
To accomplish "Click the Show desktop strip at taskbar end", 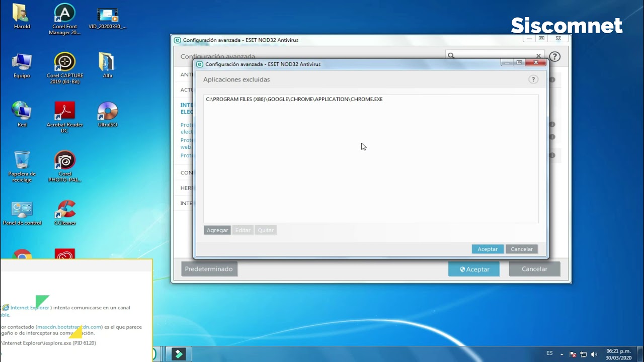I will click(x=640, y=354).
